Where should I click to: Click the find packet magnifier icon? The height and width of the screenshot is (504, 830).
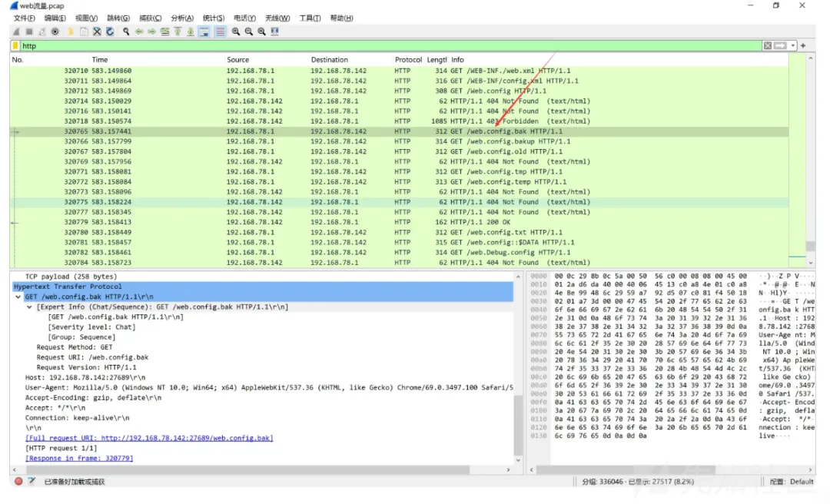126,31
